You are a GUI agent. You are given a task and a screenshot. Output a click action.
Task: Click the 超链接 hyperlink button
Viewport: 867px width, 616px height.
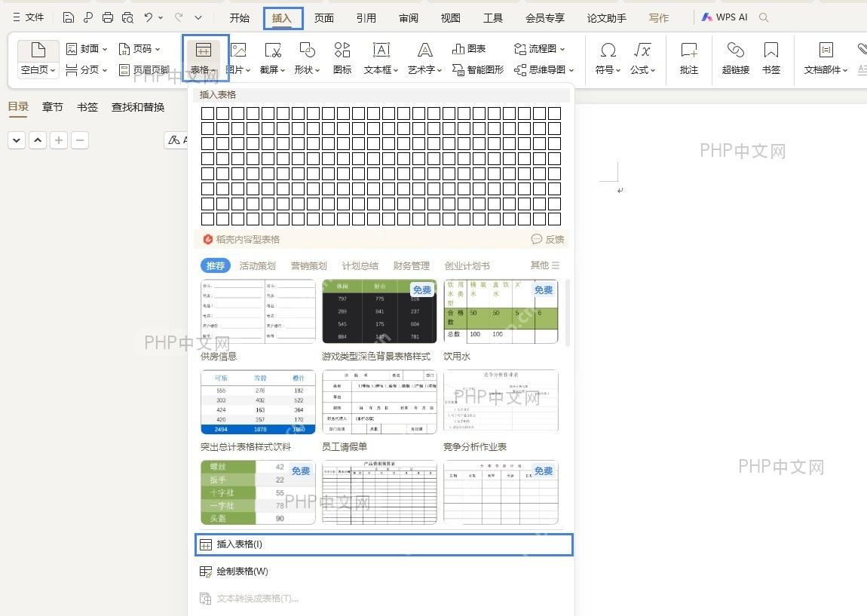pyautogui.click(x=735, y=58)
